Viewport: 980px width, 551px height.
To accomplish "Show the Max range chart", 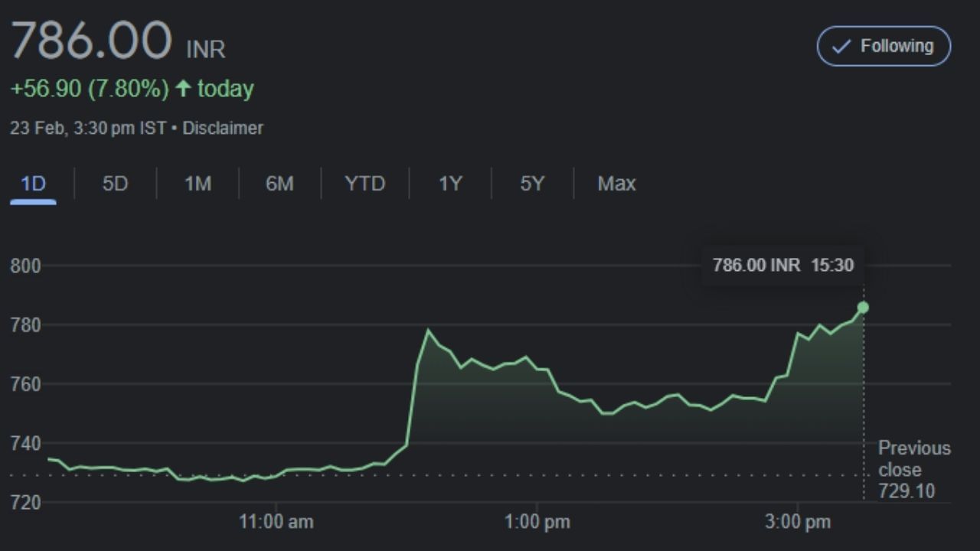I will point(616,184).
